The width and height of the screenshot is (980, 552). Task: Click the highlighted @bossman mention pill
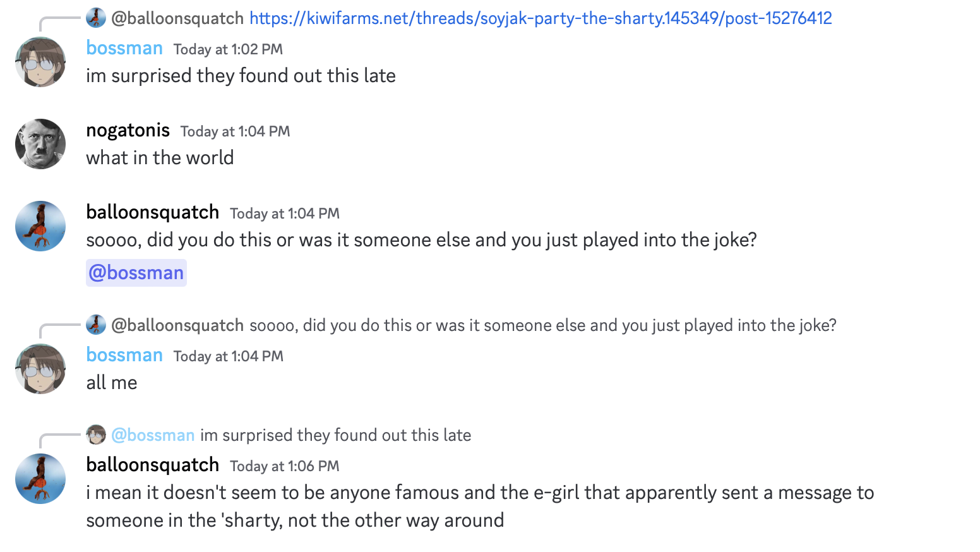coord(136,273)
